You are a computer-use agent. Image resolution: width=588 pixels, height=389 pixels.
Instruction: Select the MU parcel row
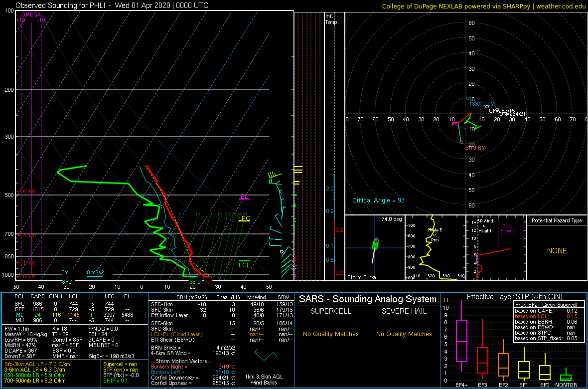(x=74, y=320)
